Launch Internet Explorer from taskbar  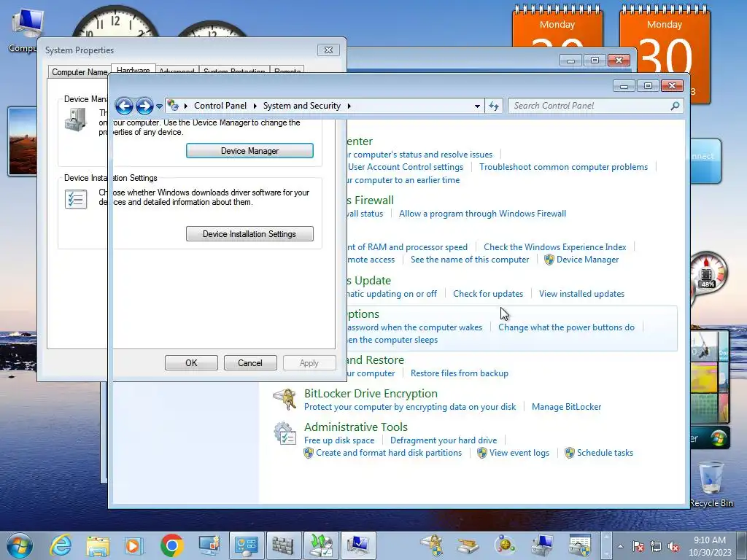click(x=61, y=545)
